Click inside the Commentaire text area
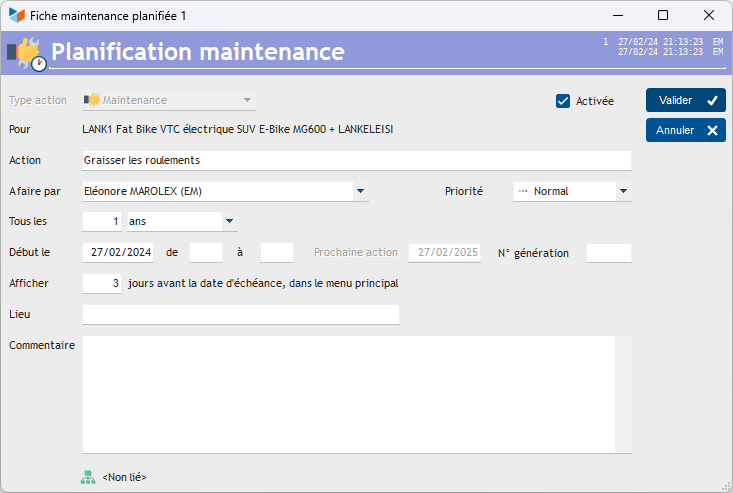The image size is (733, 493). pyautogui.click(x=348, y=393)
